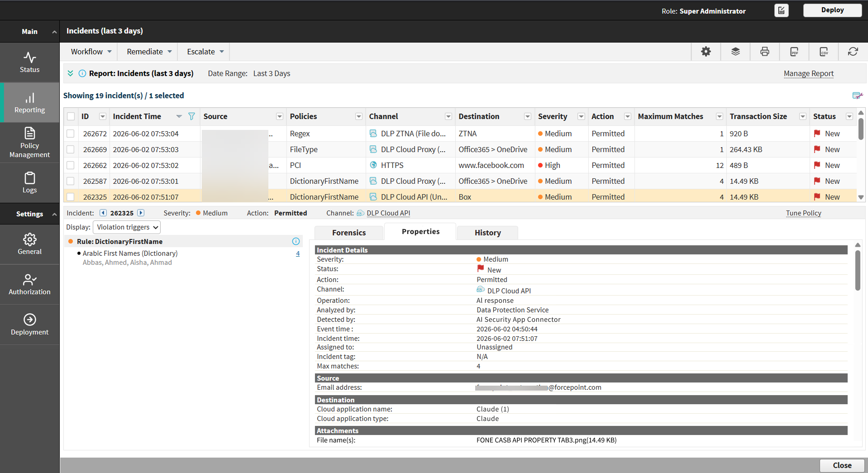The image size is (868, 473).
Task: Export report to PDF
Action: 794,52
